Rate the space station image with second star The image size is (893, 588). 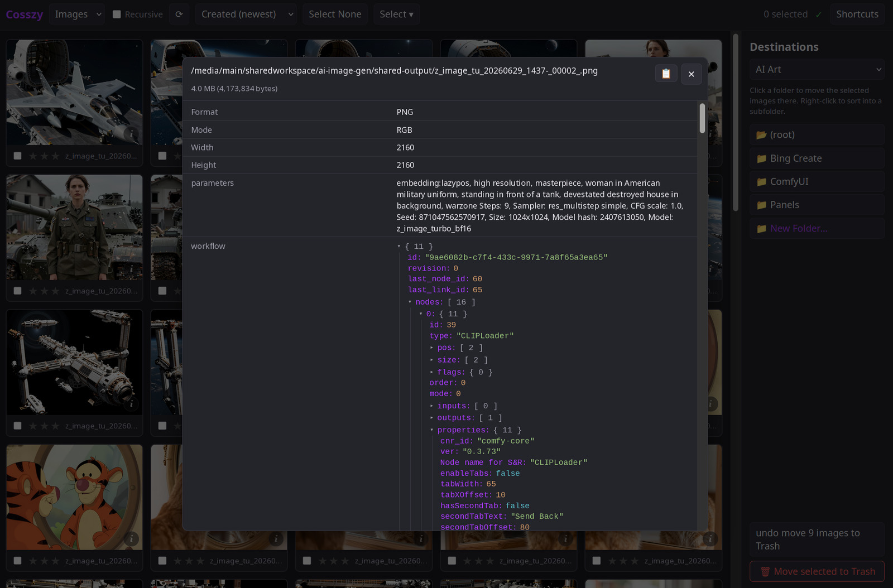coord(44,426)
